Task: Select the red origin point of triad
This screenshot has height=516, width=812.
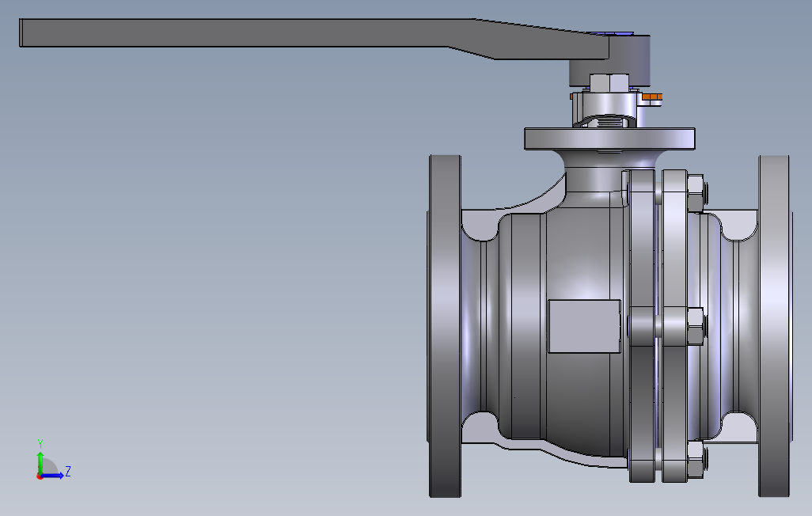Action: 40,476
